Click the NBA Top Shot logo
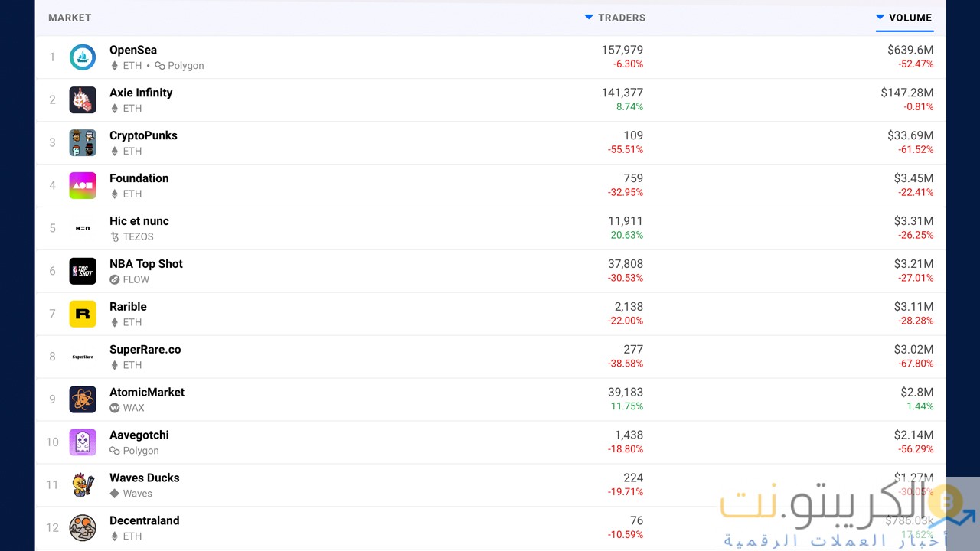 pos(83,272)
